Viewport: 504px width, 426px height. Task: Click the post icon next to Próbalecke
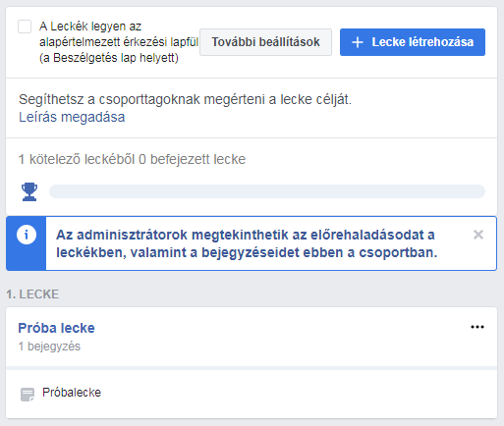(x=28, y=395)
